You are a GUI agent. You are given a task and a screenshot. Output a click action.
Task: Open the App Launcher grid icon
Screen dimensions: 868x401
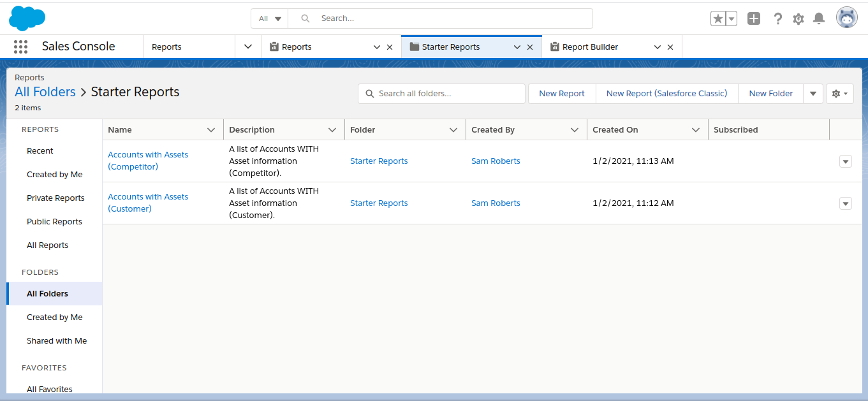tap(21, 47)
